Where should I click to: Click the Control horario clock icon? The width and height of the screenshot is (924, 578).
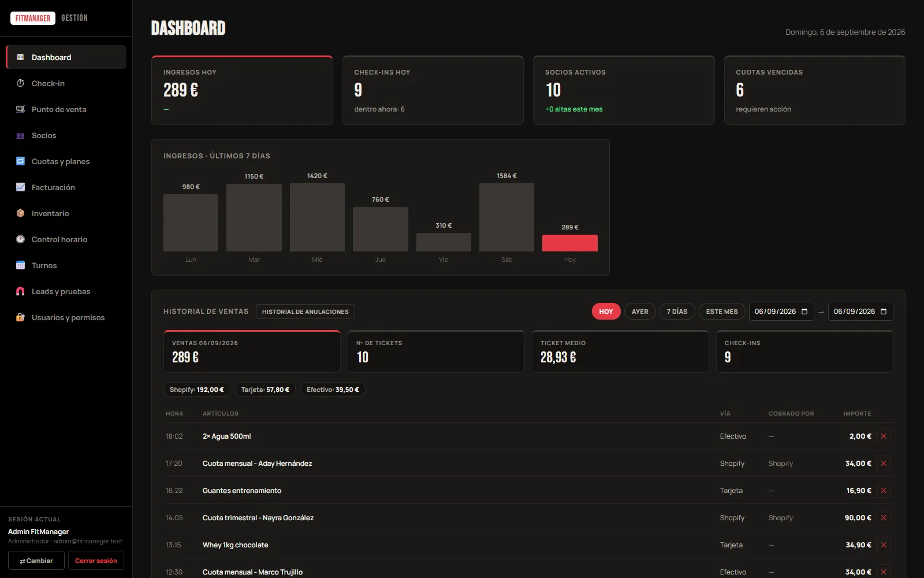(x=20, y=239)
